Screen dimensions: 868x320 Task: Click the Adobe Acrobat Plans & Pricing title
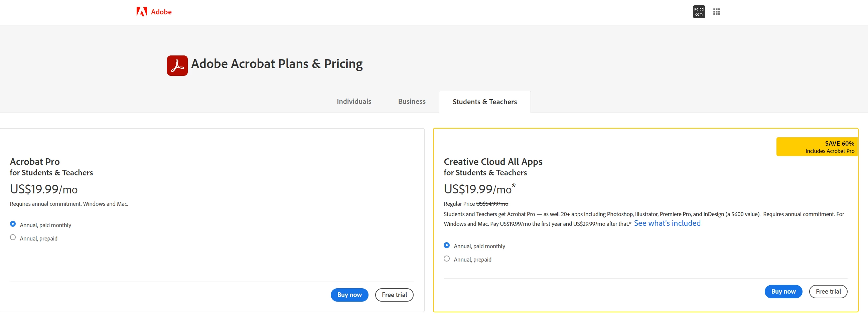tap(277, 64)
